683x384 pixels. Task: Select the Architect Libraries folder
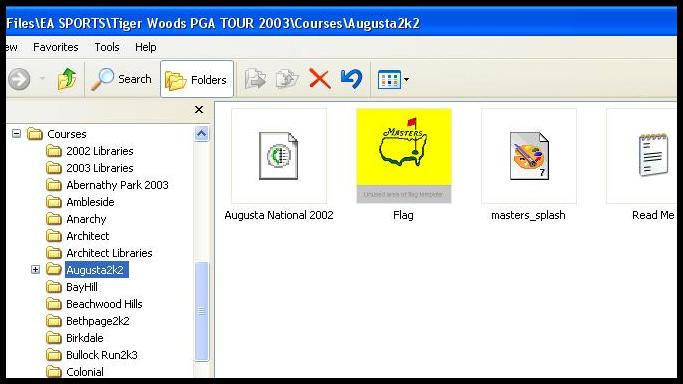tap(109, 253)
